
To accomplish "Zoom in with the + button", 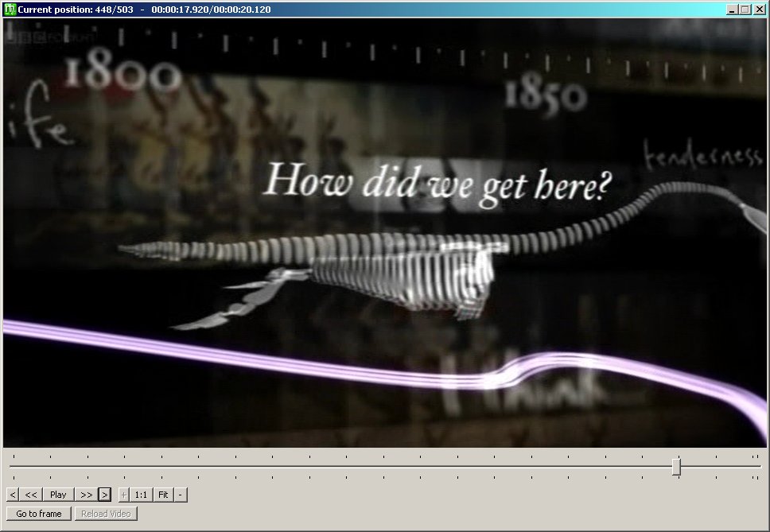I will pos(124,495).
